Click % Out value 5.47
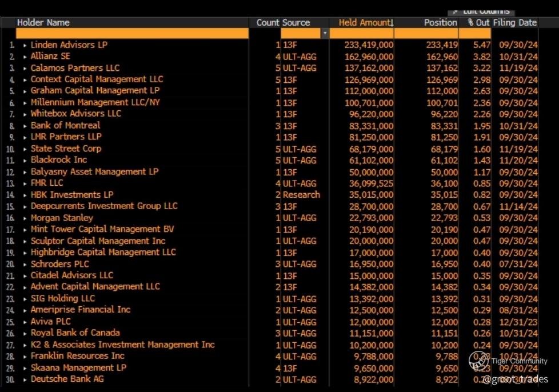 click(x=482, y=45)
